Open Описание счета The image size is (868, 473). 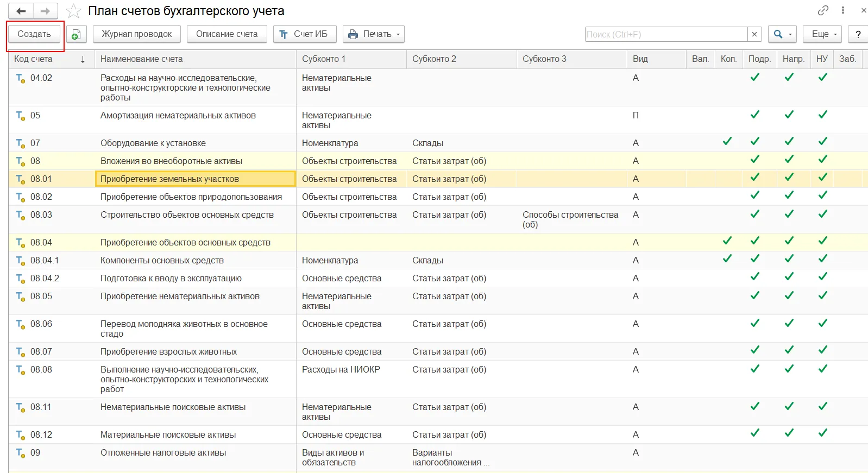(227, 34)
